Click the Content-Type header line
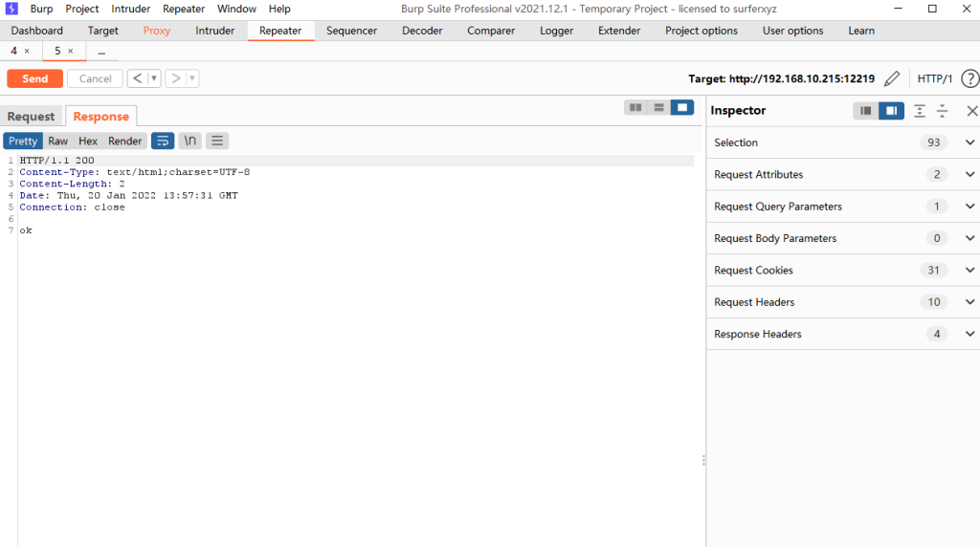The image size is (980, 547). click(134, 172)
